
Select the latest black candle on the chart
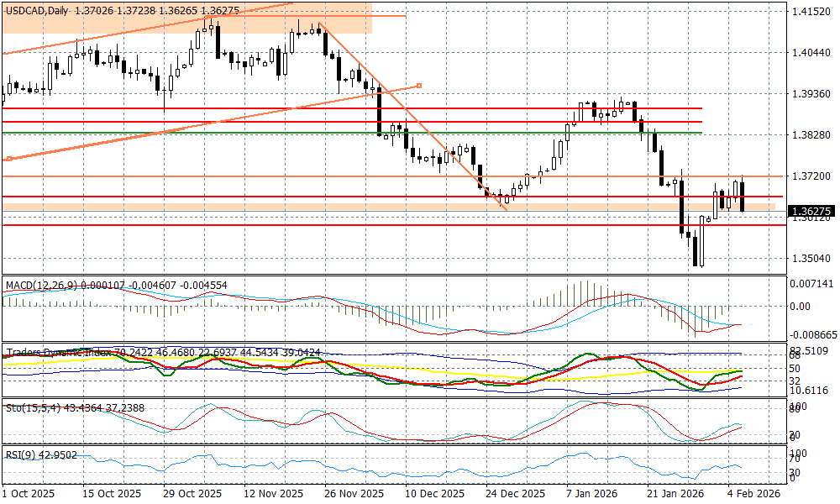click(743, 197)
